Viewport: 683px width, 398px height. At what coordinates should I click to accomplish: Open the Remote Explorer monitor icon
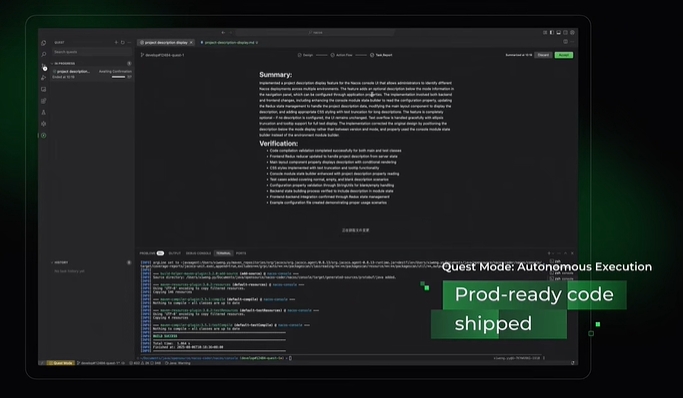(44, 89)
